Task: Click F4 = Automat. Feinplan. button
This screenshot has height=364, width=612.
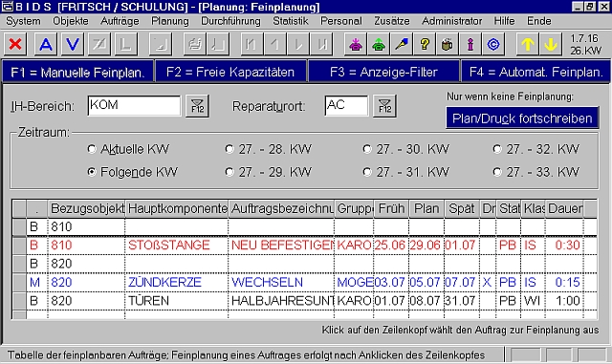Action: [535, 72]
